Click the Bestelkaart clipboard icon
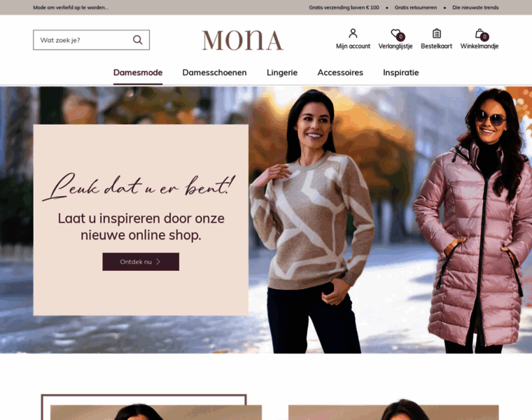 [x=437, y=34]
